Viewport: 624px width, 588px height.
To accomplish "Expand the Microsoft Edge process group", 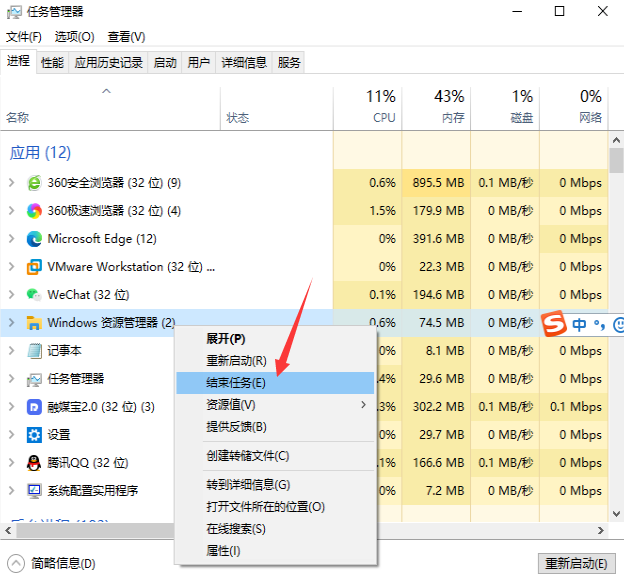I will coord(11,239).
